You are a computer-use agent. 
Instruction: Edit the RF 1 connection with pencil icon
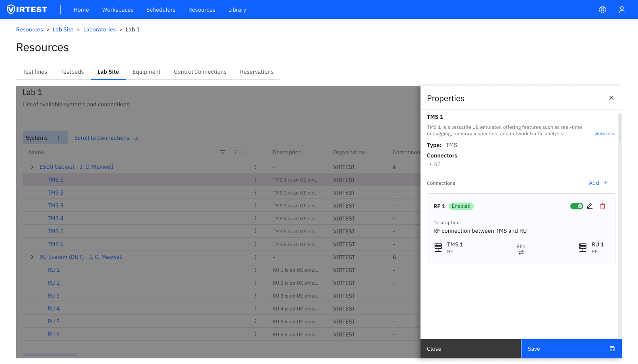click(x=590, y=206)
